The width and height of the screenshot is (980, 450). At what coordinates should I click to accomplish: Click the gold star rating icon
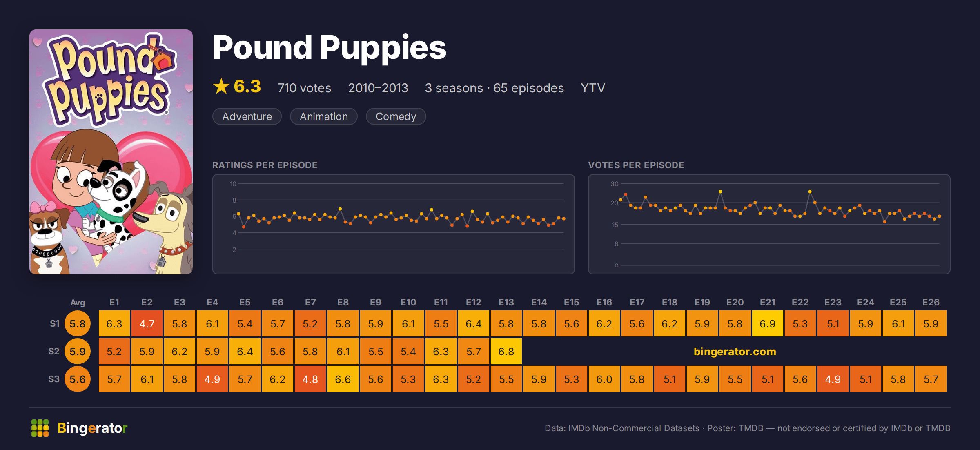click(221, 86)
